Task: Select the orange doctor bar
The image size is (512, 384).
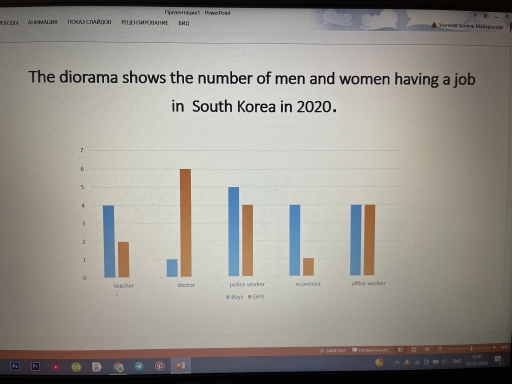Action: point(186,223)
